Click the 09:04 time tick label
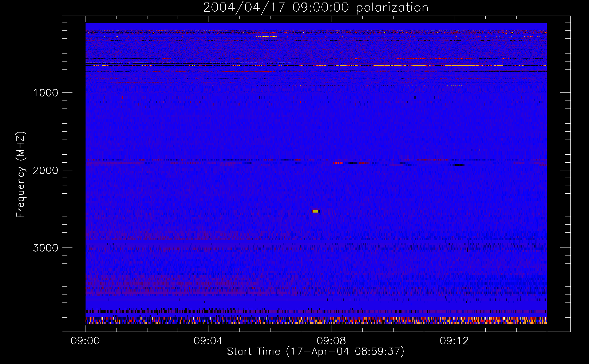Screen dimensions: 589x364 tap(208, 341)
